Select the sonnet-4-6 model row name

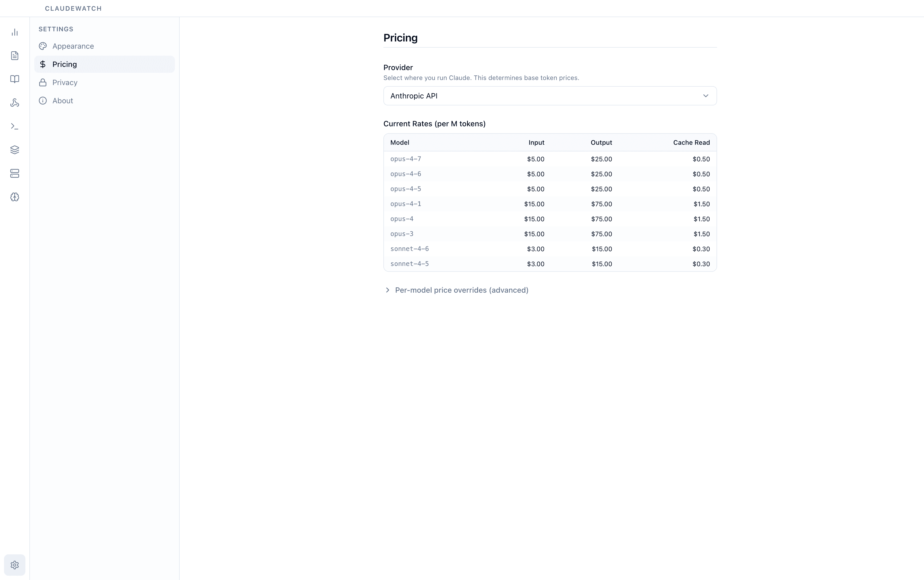409,249
